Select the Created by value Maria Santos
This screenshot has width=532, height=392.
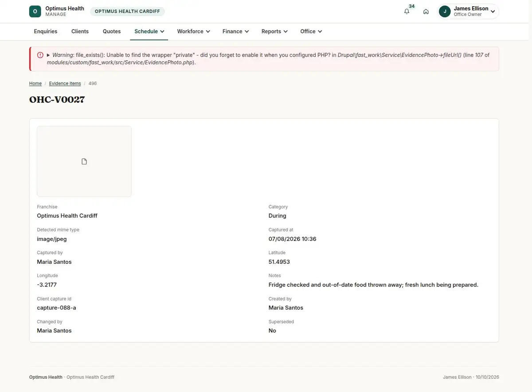[x=286, y=308]
